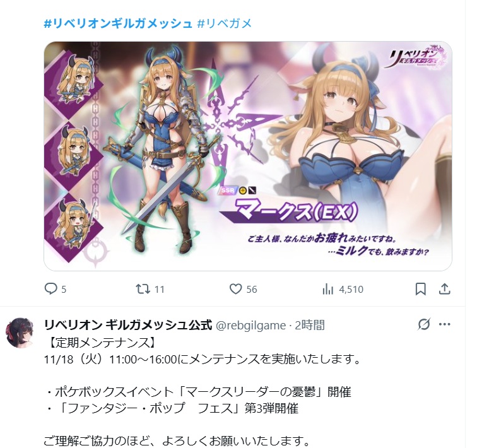Image resolution: width=477 pixels, height=448 pixels.
Task: Open the 2時間 post timestamp
Action: click(x=310, y=326)
